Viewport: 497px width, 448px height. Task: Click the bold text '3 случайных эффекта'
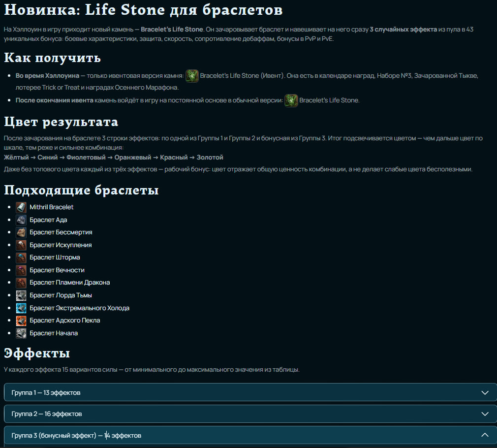(404, 30)
